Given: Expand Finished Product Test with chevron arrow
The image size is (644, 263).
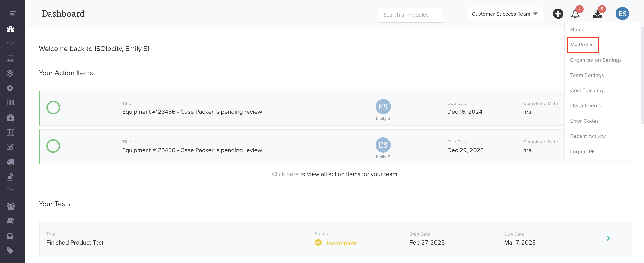Looking at the screenshot, I should 608,239.
